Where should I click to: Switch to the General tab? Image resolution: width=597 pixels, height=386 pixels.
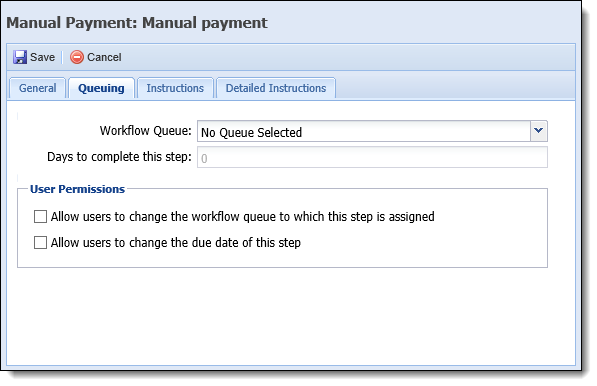(x=38, y=88)
